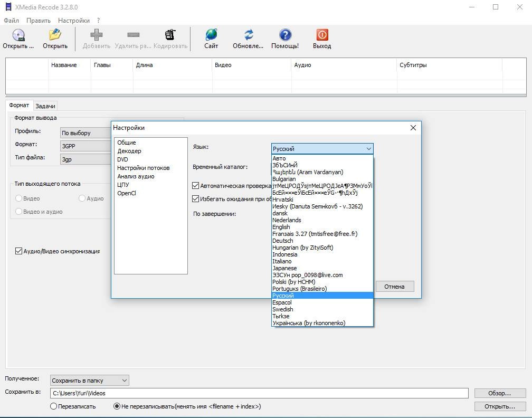Click the Открыть folder icon
The height and width of the screenshot is (418, 532).
[55, 35]
